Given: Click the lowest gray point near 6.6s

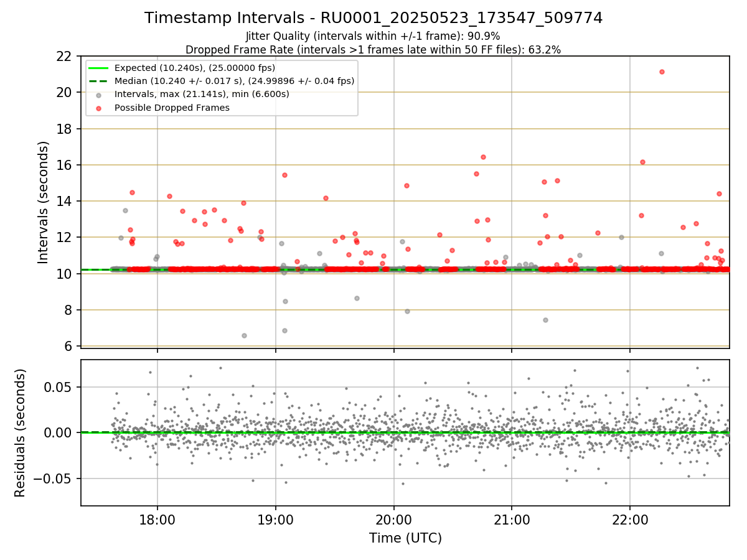Looking at the screenshot, I should tap(244, 335).
